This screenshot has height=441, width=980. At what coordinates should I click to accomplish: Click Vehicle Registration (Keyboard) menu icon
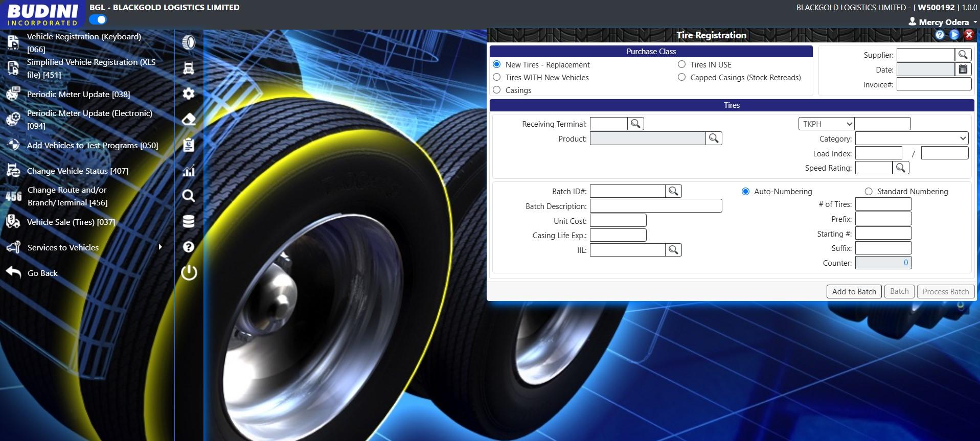tap(13, 42)
